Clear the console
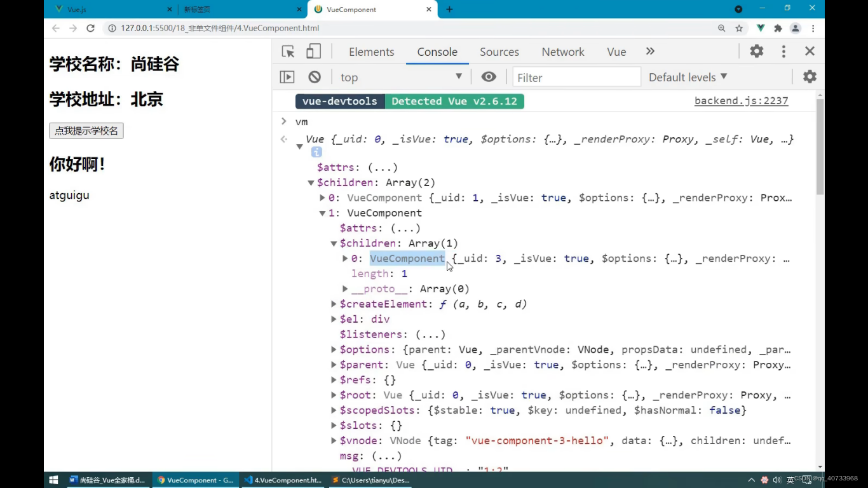The height and width of the screenshot is (488, 868). [x=315, y=77]
